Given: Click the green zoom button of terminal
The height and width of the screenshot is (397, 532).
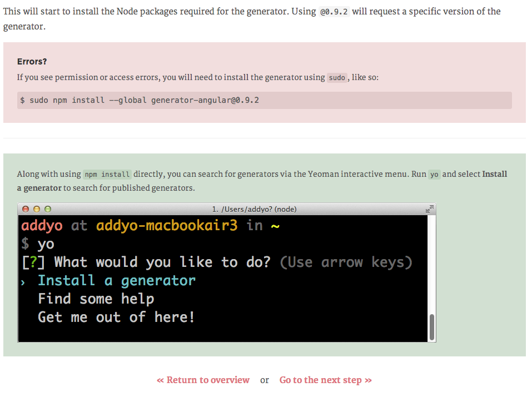Looking at the screenshot, I should pos(48,209).
